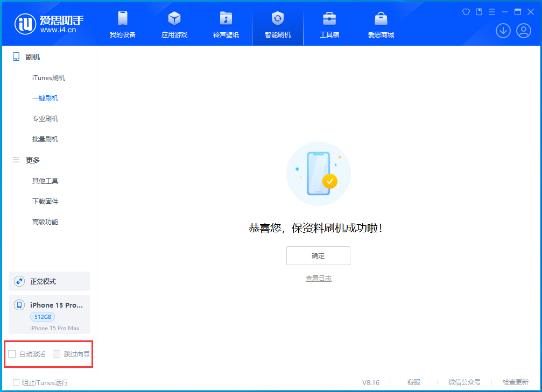Screen dimensions: 542x392
Task: Click the 确定 button
Action: (x=318, y=255)
